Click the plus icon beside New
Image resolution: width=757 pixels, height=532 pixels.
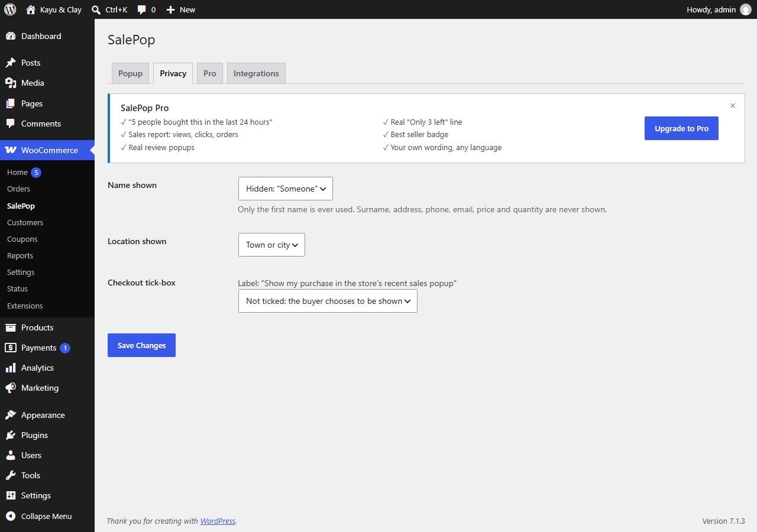tap(170, 9)
